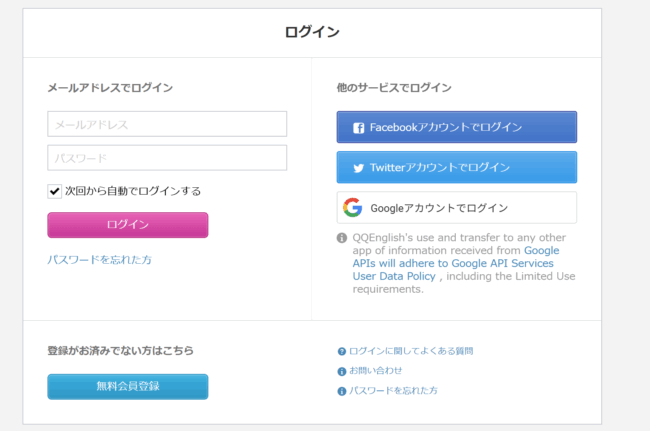Sign in with the Facebookアカウントでログイン button
This screenshot has height=431, width=650.
pos(456,128)
